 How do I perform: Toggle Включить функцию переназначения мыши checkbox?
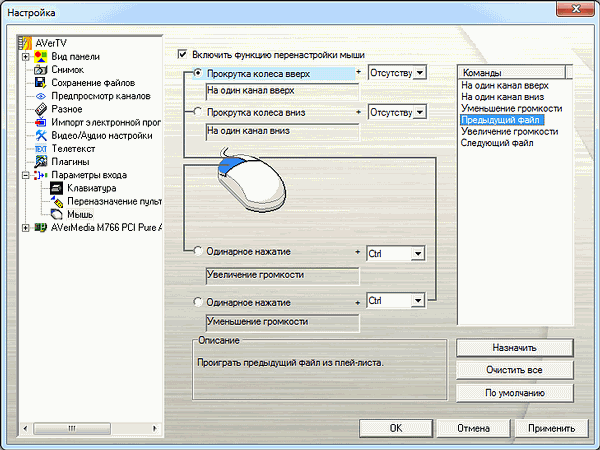point(182,54)
